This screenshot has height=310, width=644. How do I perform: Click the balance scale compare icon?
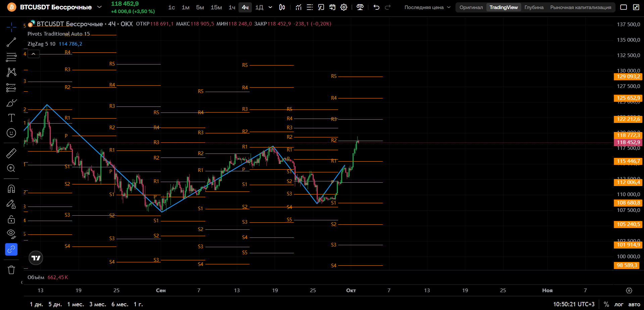click(360, 7)
